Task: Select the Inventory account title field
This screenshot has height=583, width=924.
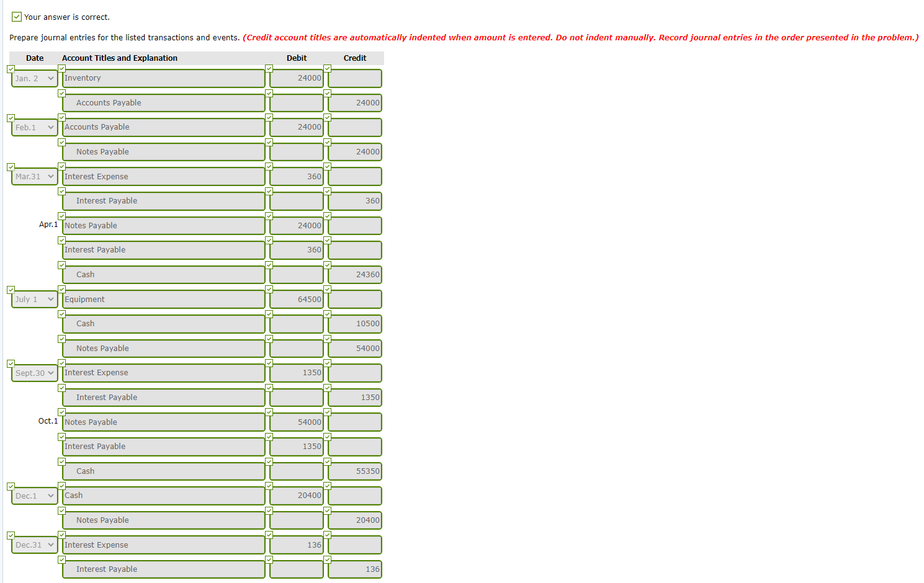Action: point(163,78)
